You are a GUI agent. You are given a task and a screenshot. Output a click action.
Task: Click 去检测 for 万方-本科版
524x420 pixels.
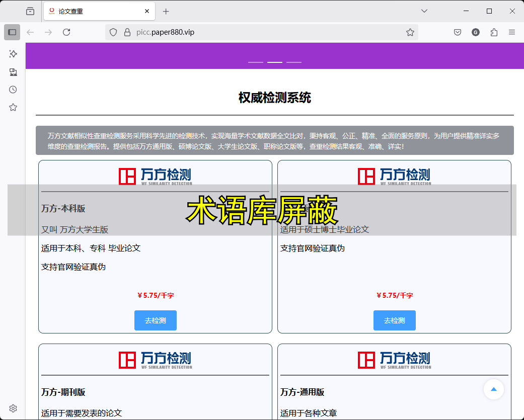click(x=156, y=320)
